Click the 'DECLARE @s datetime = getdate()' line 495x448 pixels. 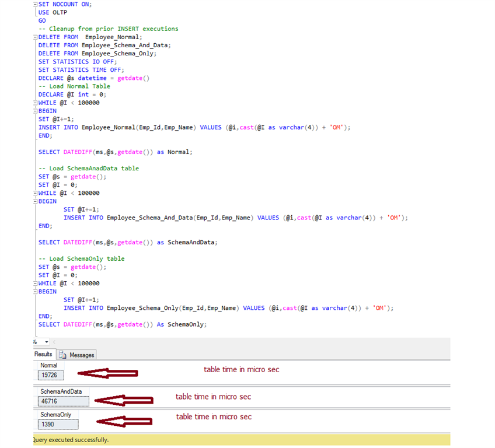click(x=94, y=78)
